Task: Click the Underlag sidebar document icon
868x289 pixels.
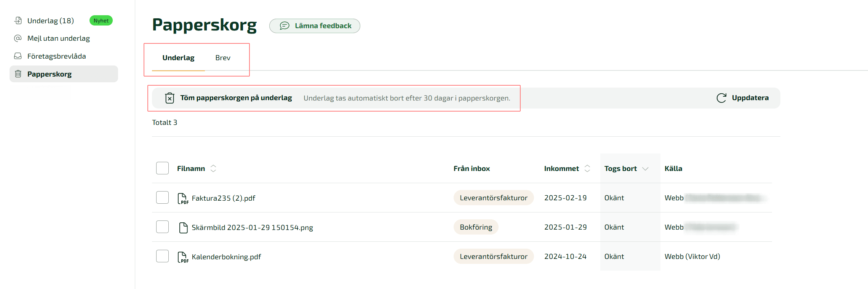Action: (x=18, y=21)
